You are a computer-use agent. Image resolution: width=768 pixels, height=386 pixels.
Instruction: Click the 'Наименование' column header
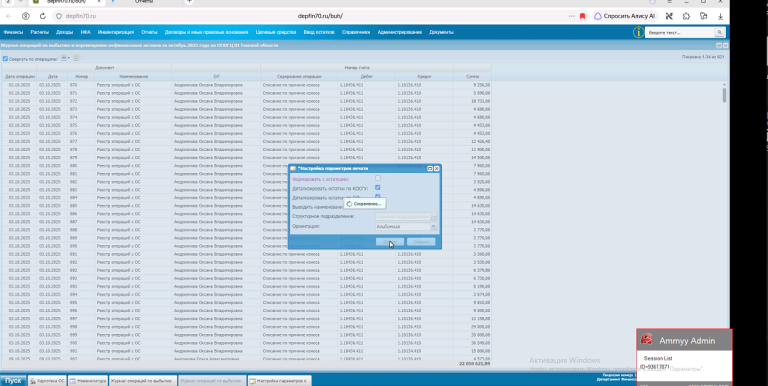click(x=133, y=76)
